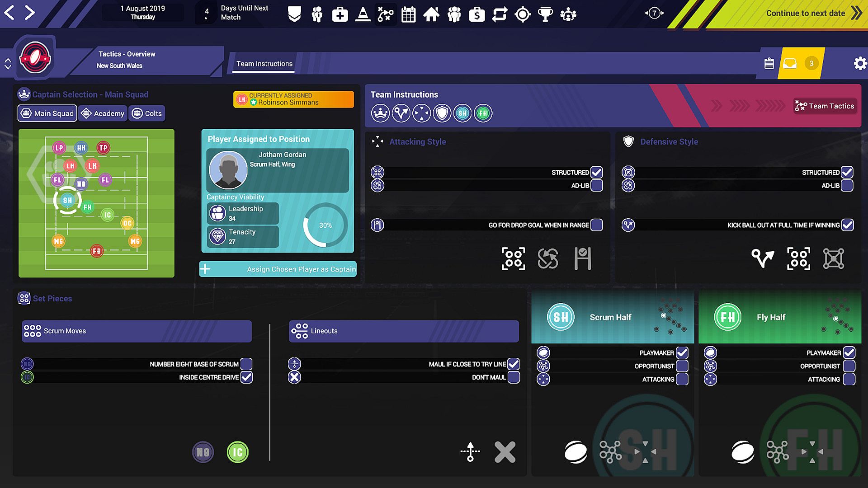Image resolution: width=868 pixels, height=488 pixels.
Task: Enable Don't Maul lineout checkbox
Action: point(514,377)
